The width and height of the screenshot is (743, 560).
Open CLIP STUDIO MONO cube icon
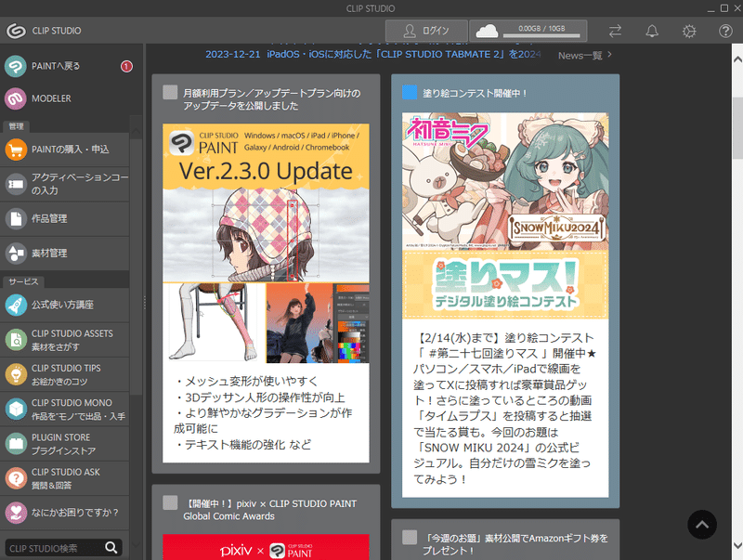16,409
